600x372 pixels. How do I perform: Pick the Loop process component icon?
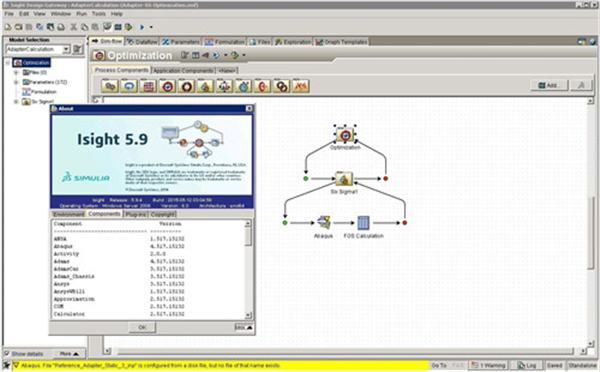click(x=129, y=86)
